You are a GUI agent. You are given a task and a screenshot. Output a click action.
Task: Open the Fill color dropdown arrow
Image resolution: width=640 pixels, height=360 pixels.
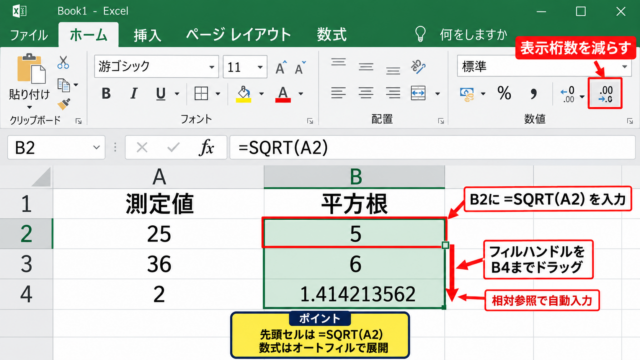261,94
